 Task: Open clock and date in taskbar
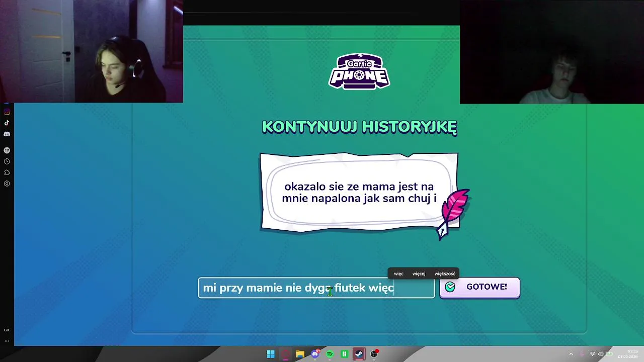(628, 354)
